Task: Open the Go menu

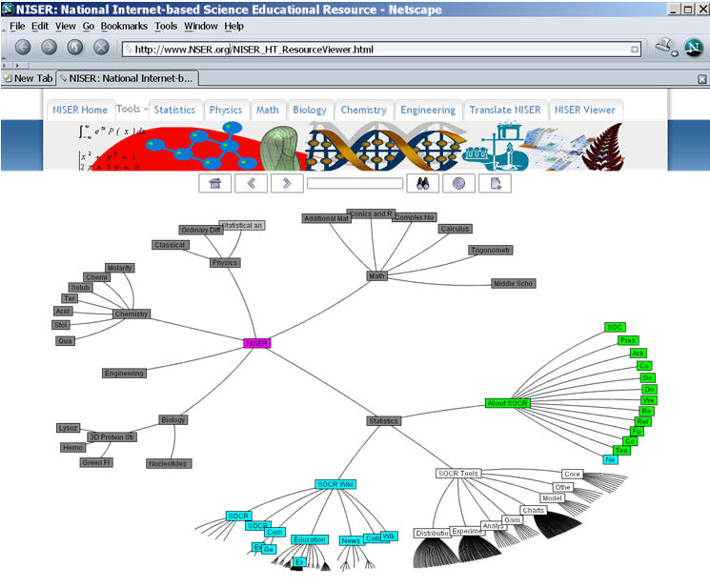Action: click(x=89, y=27)
